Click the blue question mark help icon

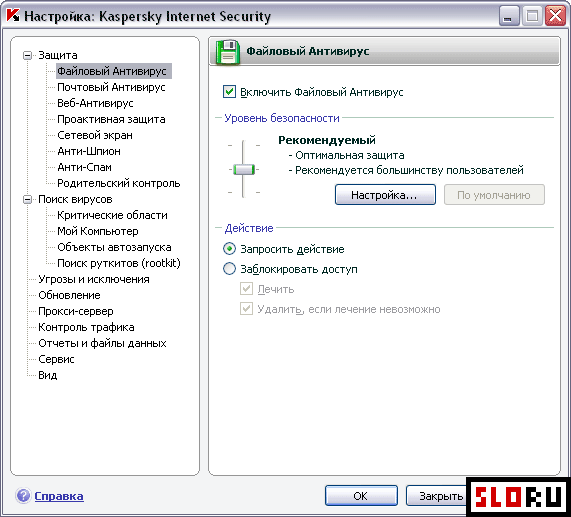tap(23, 496)
